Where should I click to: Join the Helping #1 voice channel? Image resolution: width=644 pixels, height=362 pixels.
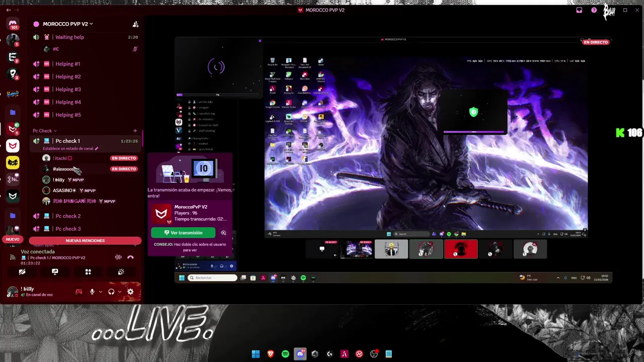click(x=86, y=64)
